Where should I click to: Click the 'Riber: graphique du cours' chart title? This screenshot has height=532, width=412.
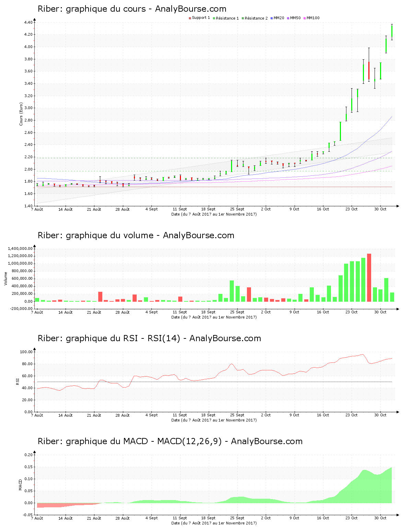tap(132, 9)
